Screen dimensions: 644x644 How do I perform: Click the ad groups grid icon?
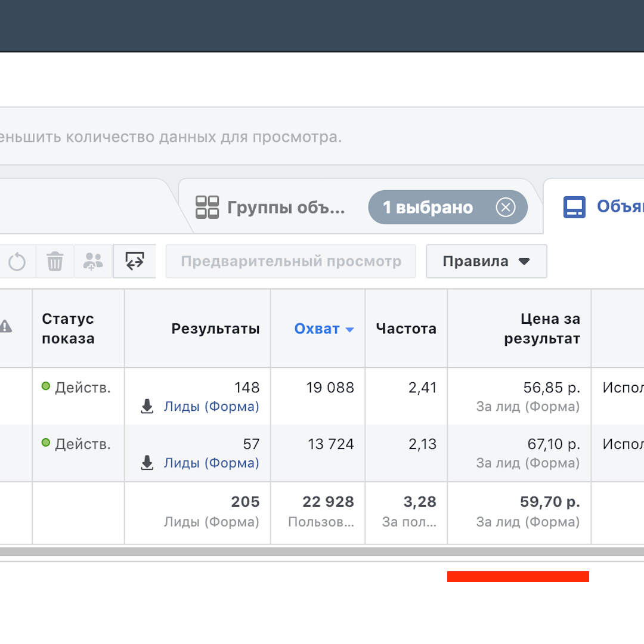(x=207, y=207)
